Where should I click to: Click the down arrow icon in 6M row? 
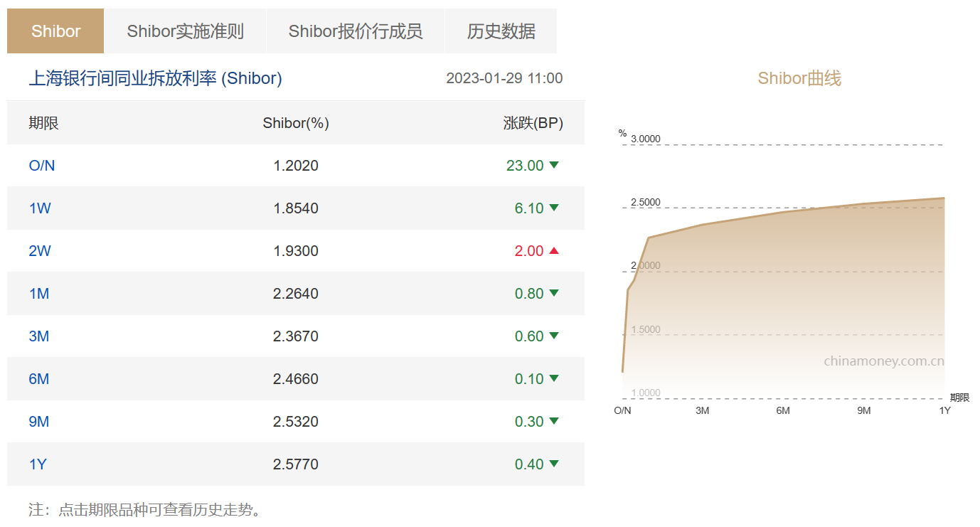point(554,378)
